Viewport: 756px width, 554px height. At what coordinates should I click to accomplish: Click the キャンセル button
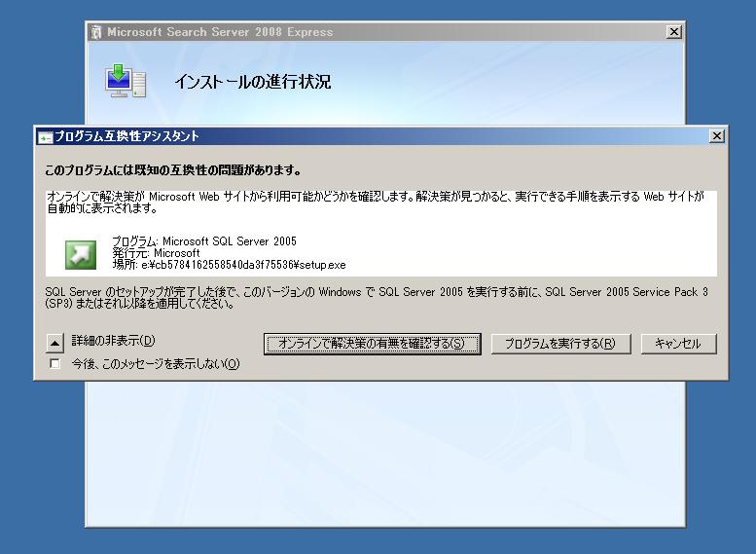coord(678,344)
